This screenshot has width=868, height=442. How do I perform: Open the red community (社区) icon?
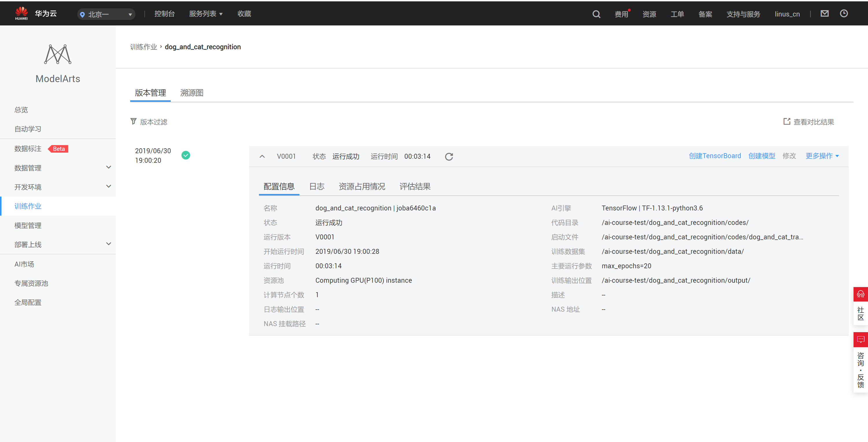point(860,294)
